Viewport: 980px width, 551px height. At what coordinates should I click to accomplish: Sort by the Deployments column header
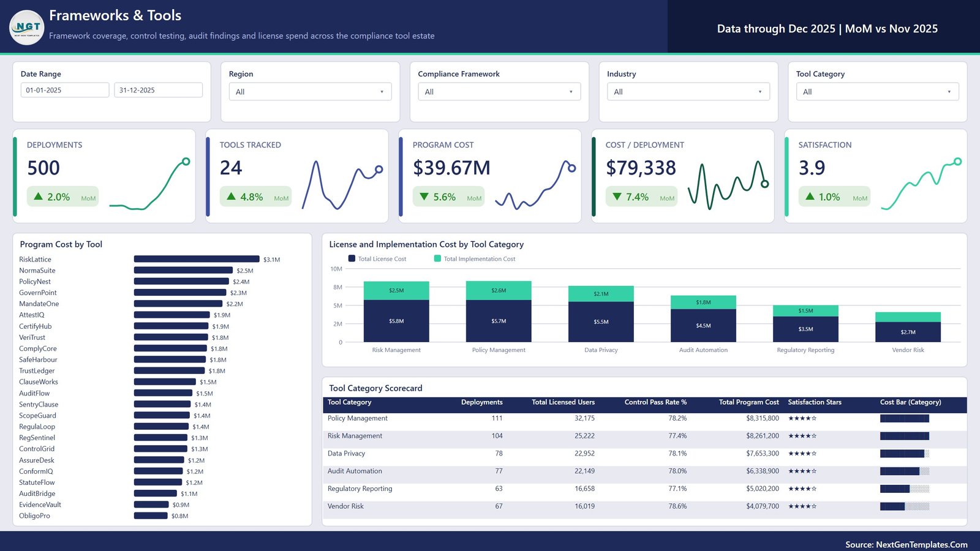(481, 402)
